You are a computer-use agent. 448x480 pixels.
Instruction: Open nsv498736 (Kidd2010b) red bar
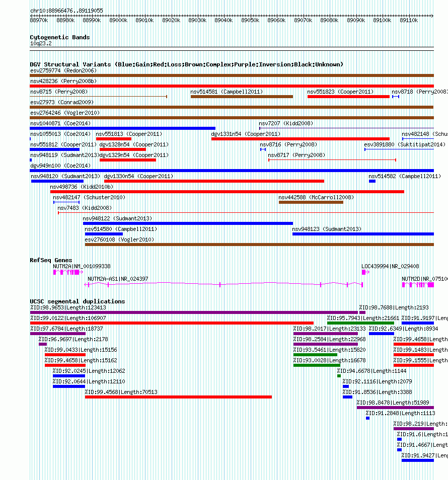(227, 192)
